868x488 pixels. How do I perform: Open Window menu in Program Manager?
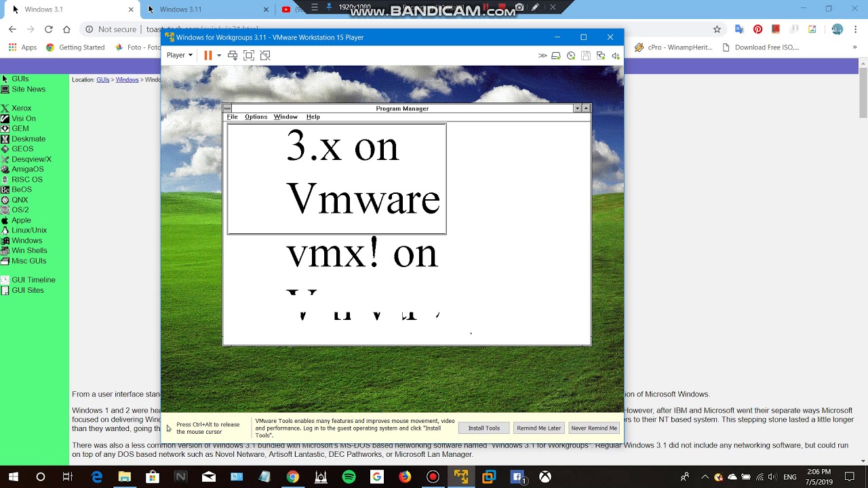pos(285,117)
